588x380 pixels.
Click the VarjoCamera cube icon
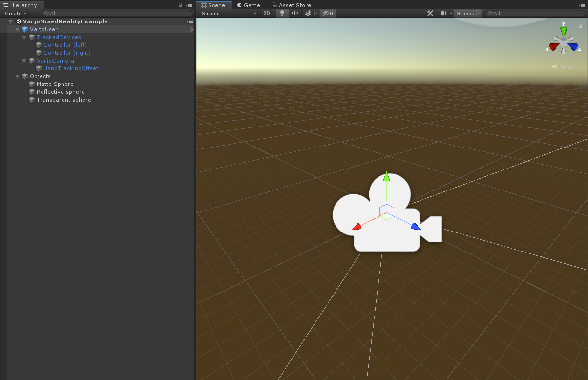click(32, 61)
